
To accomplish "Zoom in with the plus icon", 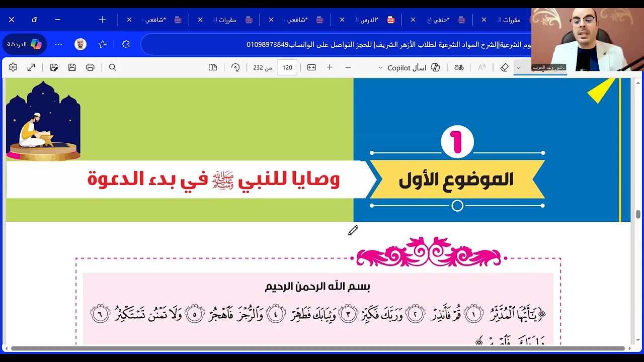I will coord(330,67).
